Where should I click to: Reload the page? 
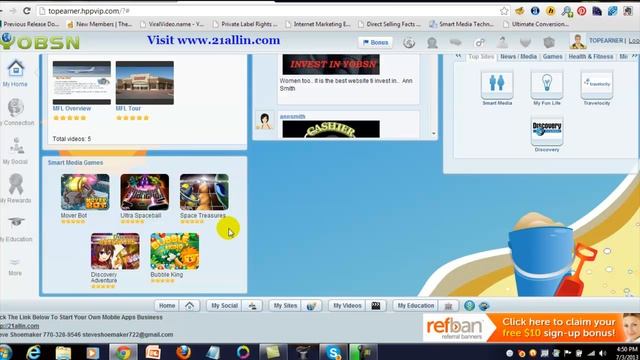point(27,11)
